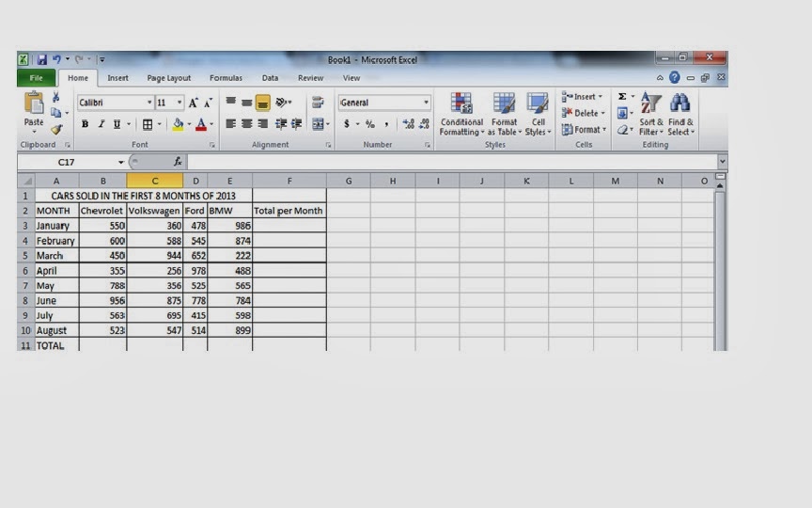The height and width of the screenshot is (508, 812).
Task: Open Conditional Formatting menu
Action: [461, 115]
